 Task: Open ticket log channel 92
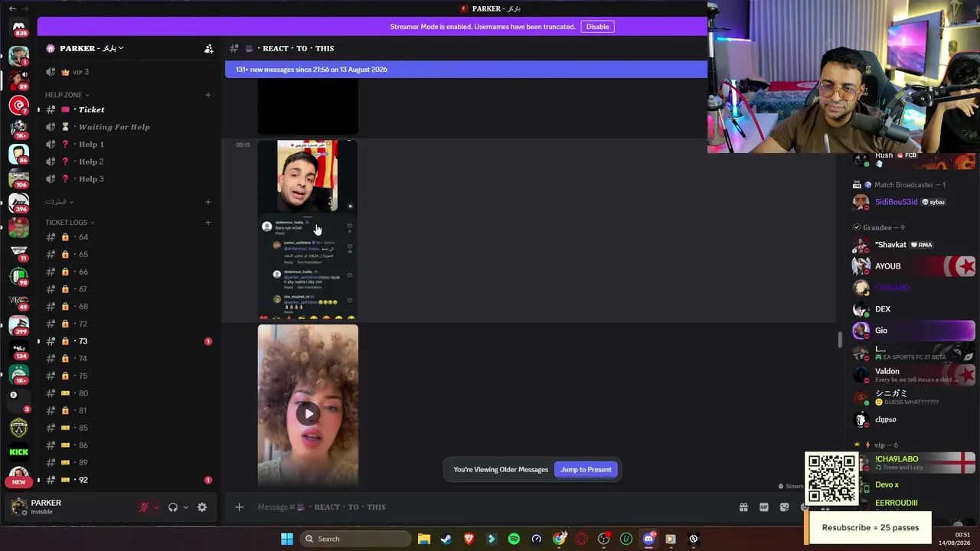tap(129, 480)
